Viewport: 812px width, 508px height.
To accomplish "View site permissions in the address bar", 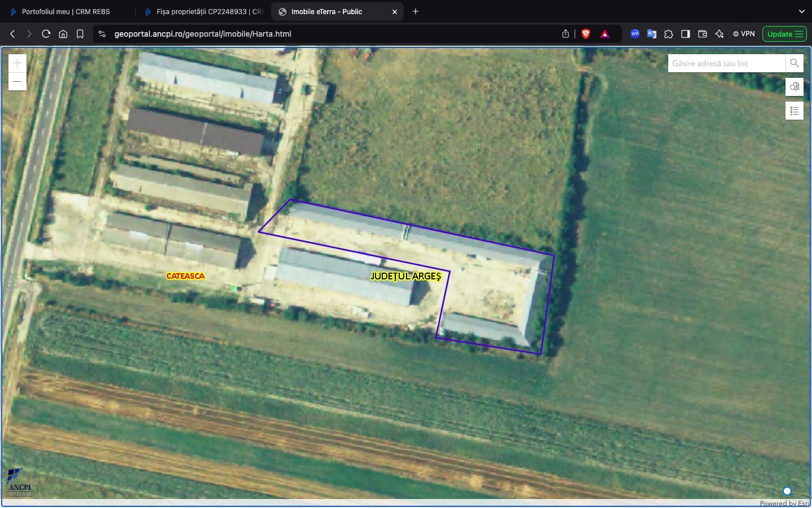I will (x=102, y=34).
